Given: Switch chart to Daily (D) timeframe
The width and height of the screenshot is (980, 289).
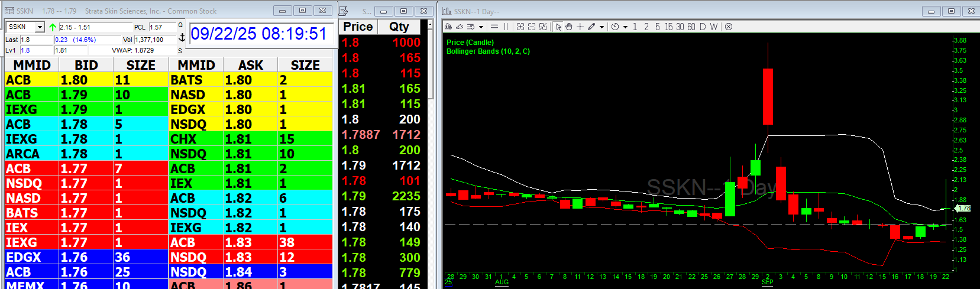Looking at the screenshot, I should coord(703,27).
